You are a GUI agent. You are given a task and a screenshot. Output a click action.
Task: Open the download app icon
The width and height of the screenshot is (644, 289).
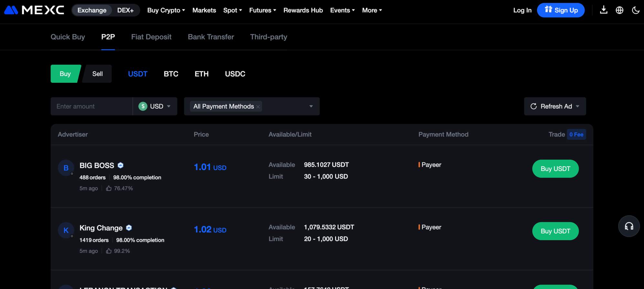[x=603, y=10]
